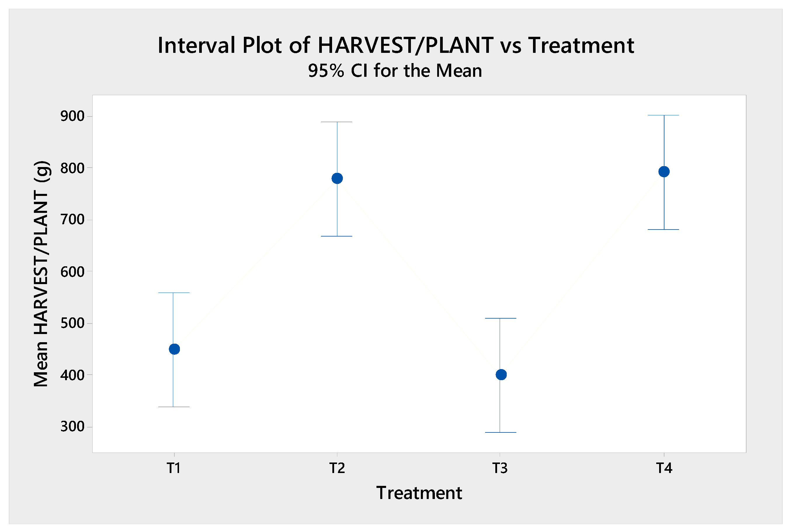Click the 'Mean HARVEST/PLANT (g)' y-axis label

(x=41, y=274)
